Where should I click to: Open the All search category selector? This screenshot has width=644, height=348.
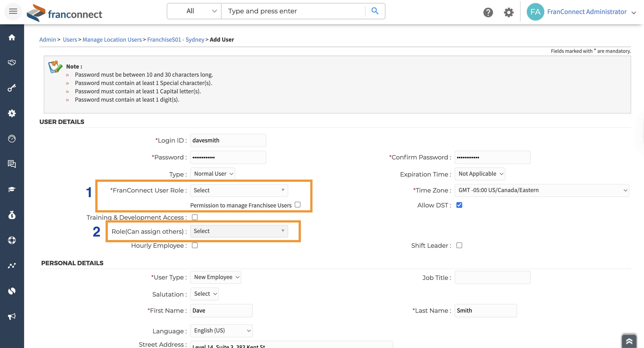[194, 11]
